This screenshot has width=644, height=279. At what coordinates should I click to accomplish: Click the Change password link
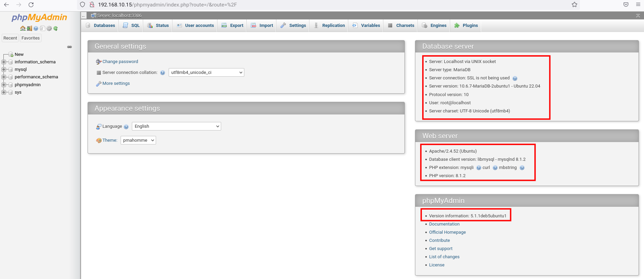click(120, 62)
